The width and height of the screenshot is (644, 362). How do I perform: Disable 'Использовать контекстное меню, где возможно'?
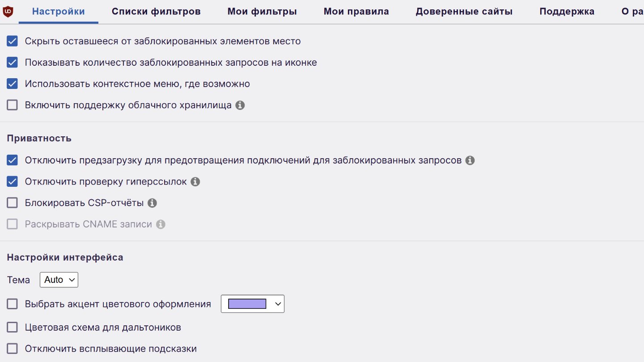(12, 84)
